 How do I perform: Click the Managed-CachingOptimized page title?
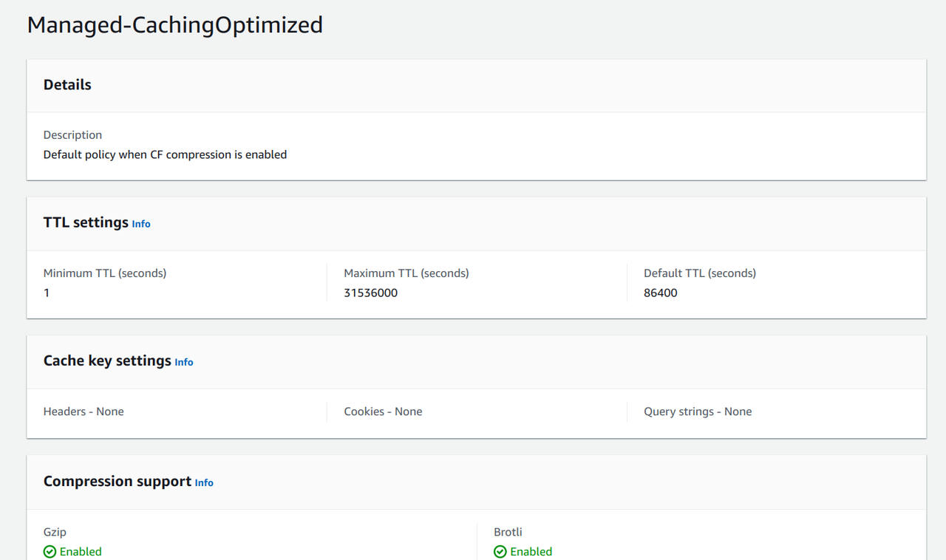pyautogui.click(x=175, y=24)
